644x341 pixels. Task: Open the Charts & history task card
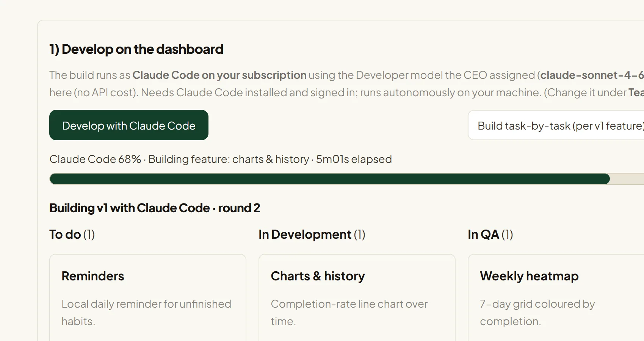(x=357, y=297)
